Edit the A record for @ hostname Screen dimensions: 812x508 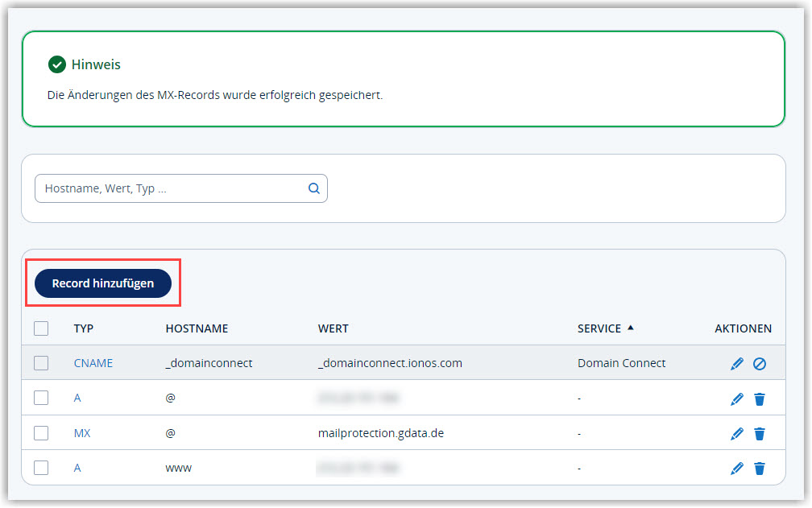[736, 399]
